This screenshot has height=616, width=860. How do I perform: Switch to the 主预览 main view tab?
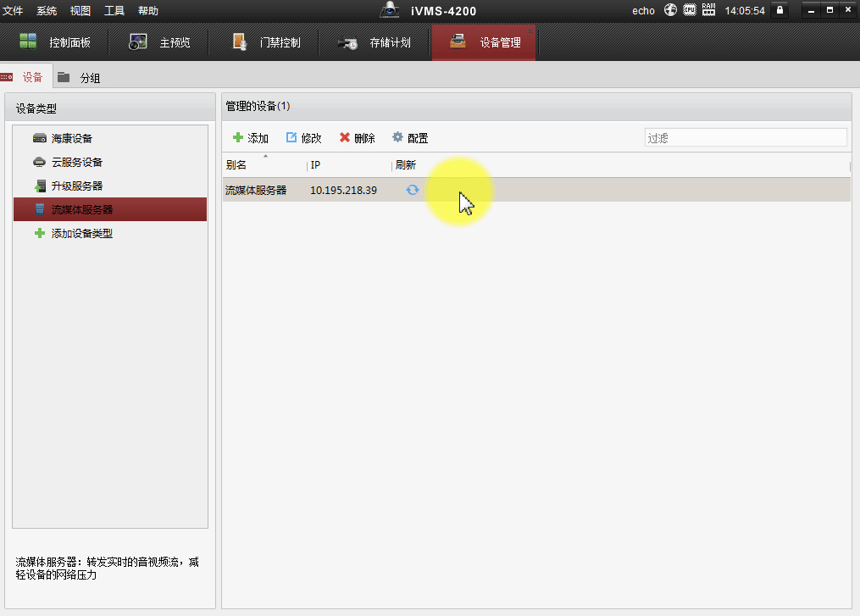[x=160, y=42]
